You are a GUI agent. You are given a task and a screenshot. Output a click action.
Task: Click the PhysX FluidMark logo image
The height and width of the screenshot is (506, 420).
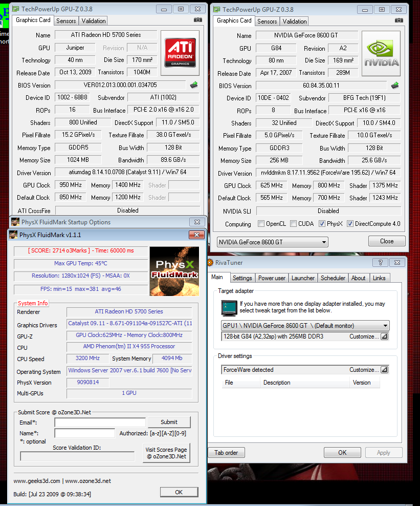174,271
